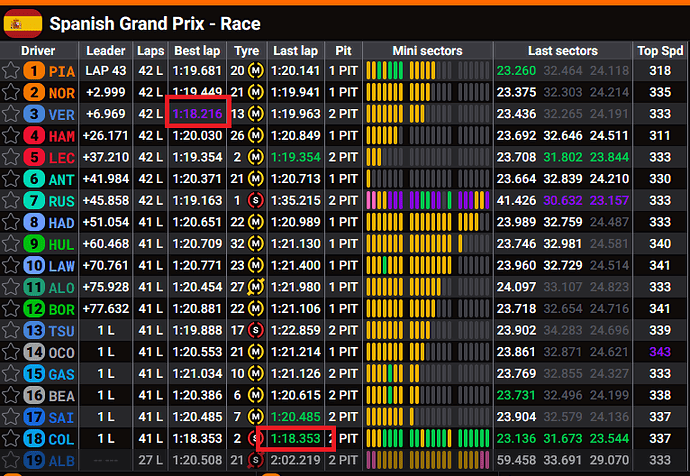Click soft tyre icon in RUS row
690x476 pixels.
coord(256,201)
